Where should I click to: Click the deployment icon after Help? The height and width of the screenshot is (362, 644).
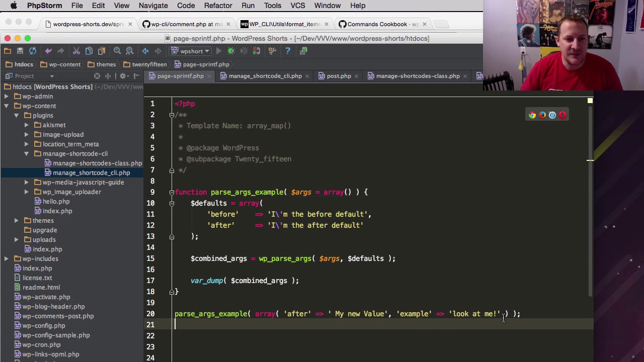[303, 51]
